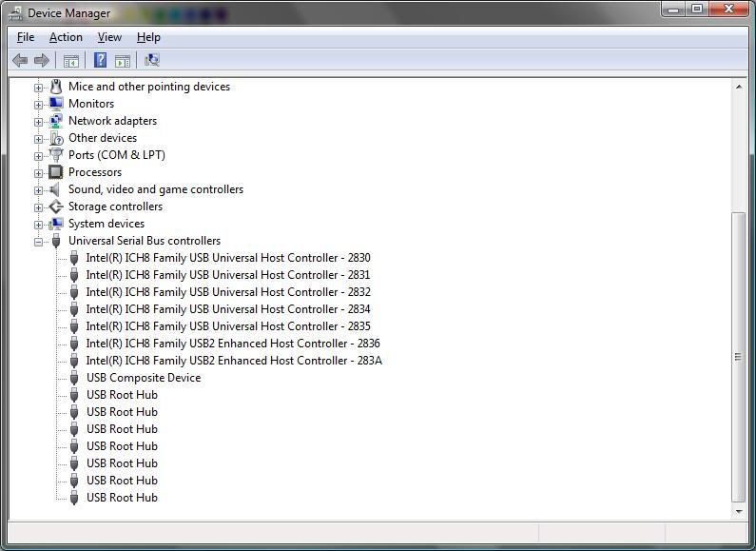Select Ports (COM & LPT) label
756x551 pixels.
pyautogui.click(x=117, y=155)
